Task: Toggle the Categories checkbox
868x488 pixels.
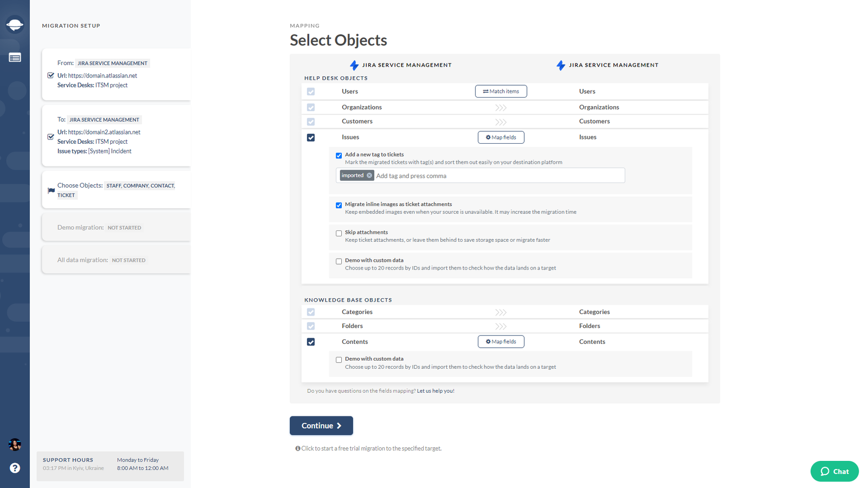Action: 311,312
